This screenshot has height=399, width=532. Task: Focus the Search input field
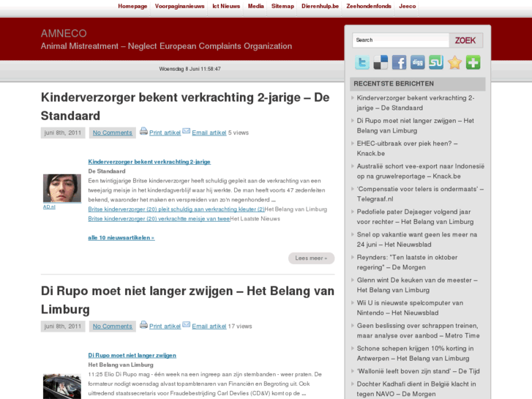(401, 40)
